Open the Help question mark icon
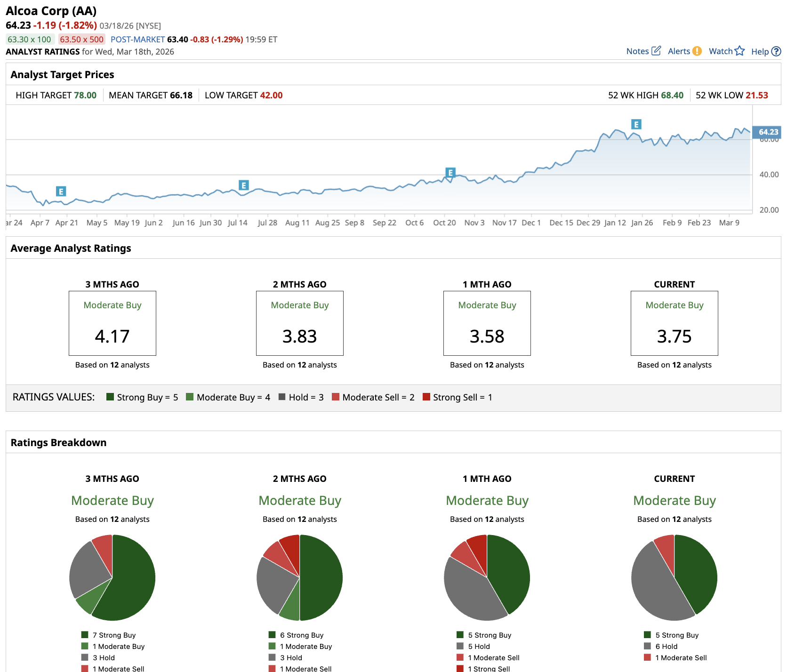Screen dimensions: 787x672 tap(776, 51)
